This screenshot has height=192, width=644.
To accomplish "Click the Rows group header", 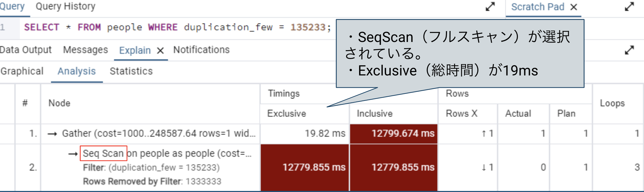I will pyautogui.click(x=457, y=94).
